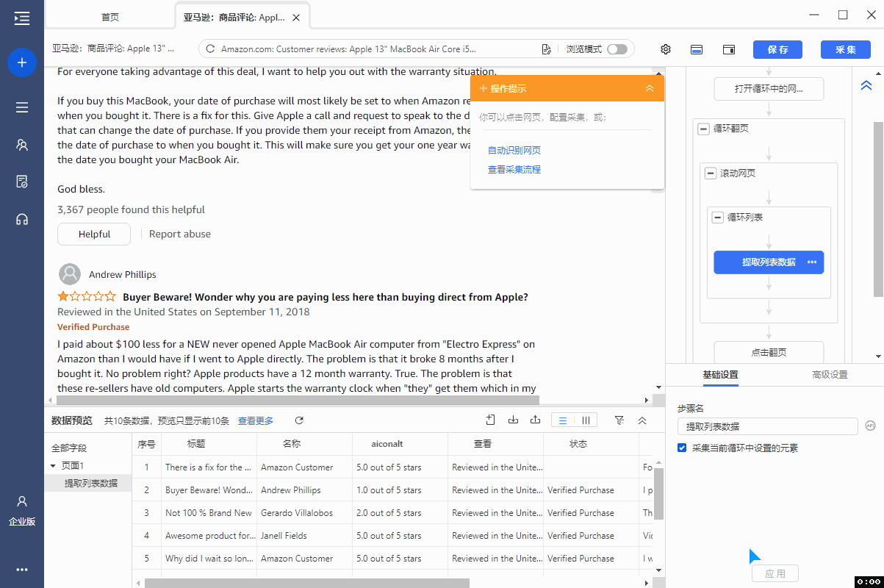Select 提取列表数据 in field tree
Image resolution: width=884 pixels, height=588 pixels.
pyautogui.click(x=91, y=483)
